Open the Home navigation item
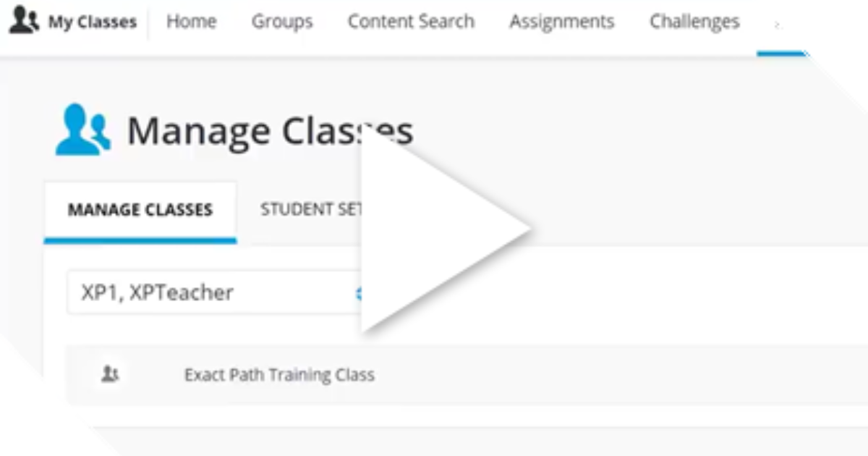 tap(192, 22)
